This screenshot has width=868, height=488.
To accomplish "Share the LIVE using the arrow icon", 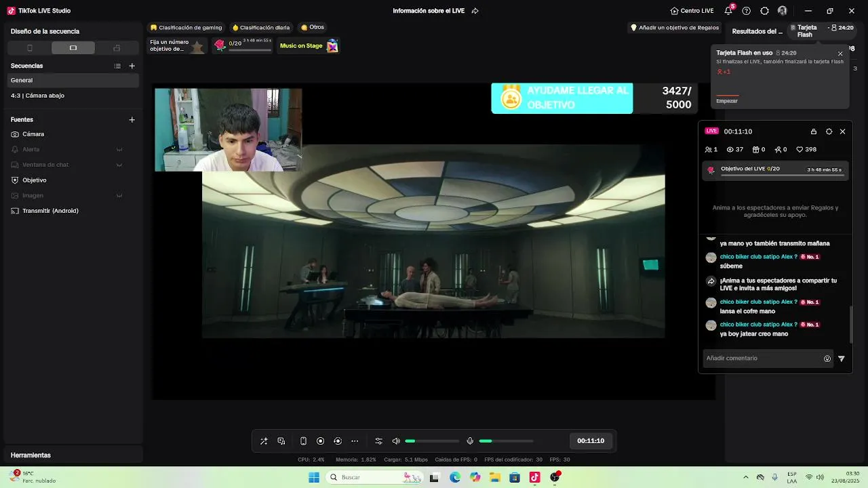I will (475, 11).
